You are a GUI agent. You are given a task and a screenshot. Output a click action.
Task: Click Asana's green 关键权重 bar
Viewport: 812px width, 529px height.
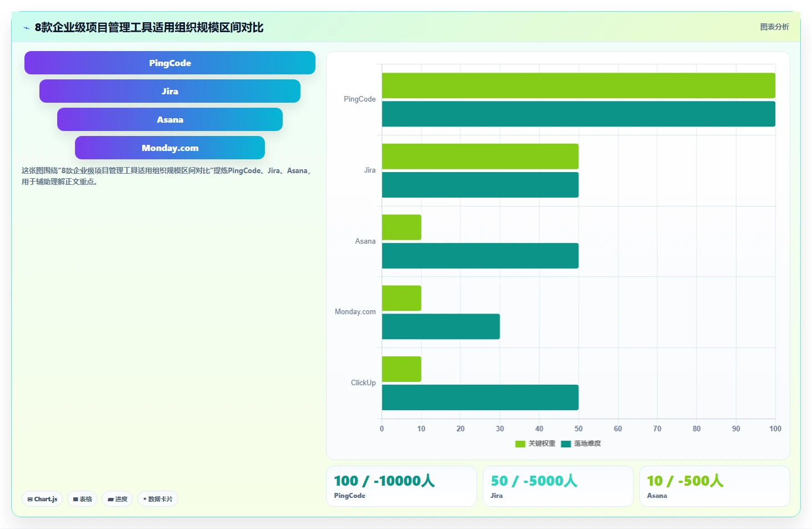(x=402, y=227)
